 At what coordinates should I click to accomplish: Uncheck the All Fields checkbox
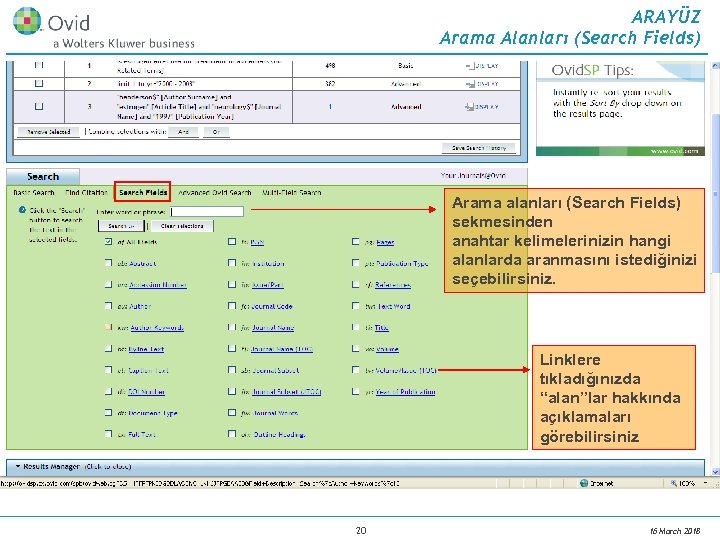click(108, 241)
